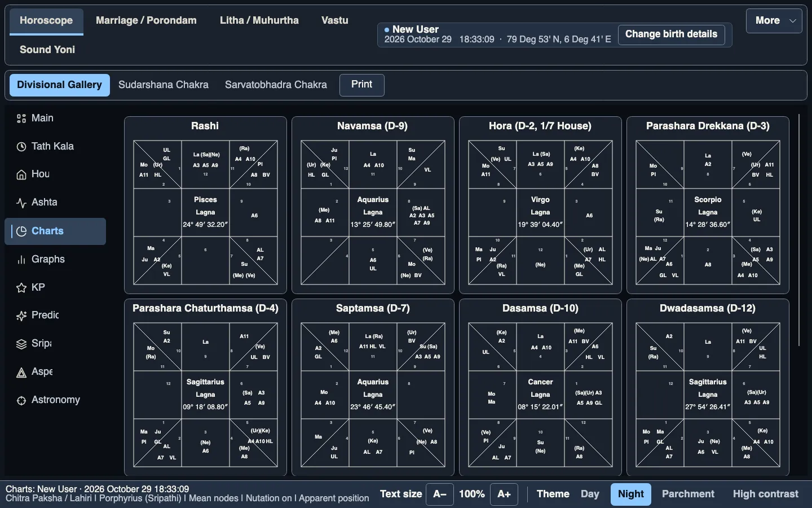The height and width of the screenshot is (508, 812).
Task: Select the Parchment theme
Action: (x=688, y=494)
